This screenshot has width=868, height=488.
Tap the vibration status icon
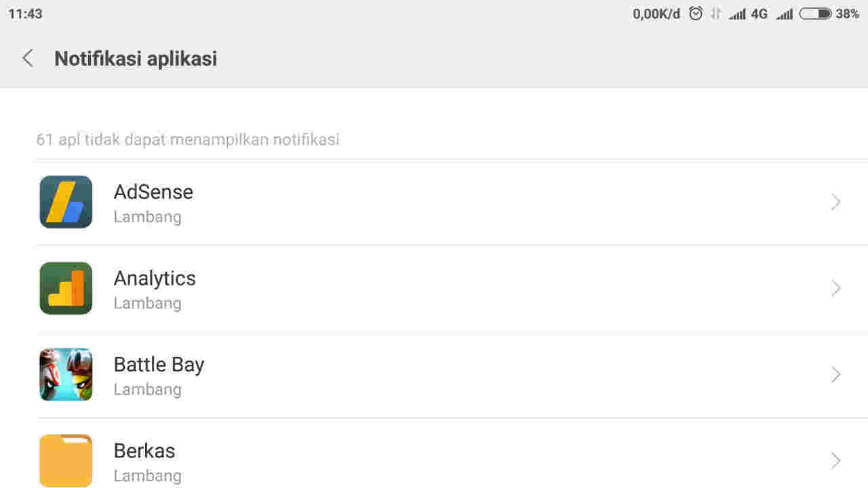pyautogui.click(x=715, y=13)
